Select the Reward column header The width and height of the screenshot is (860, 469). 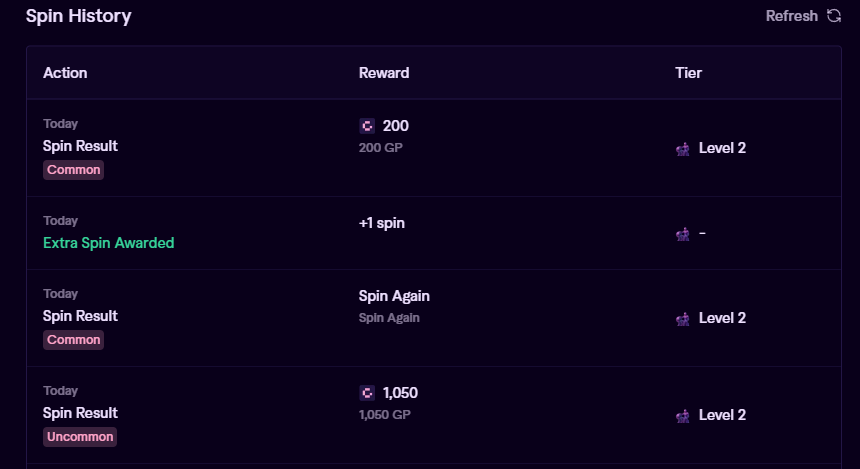(384, 73)
